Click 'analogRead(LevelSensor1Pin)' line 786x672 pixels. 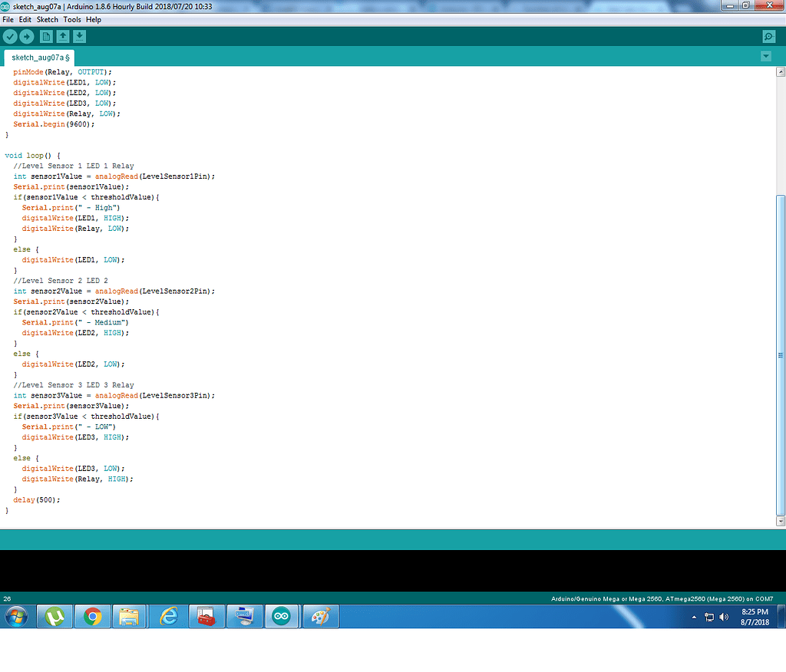[114, 176]
